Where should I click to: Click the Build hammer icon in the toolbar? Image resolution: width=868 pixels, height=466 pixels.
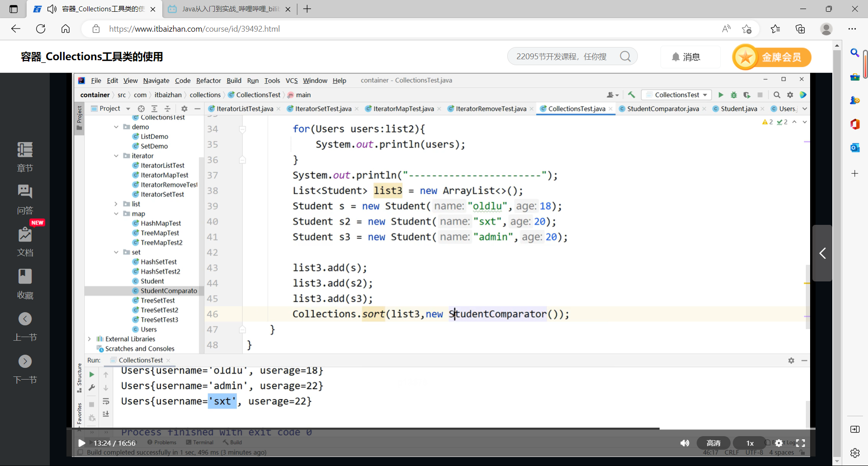632,95
